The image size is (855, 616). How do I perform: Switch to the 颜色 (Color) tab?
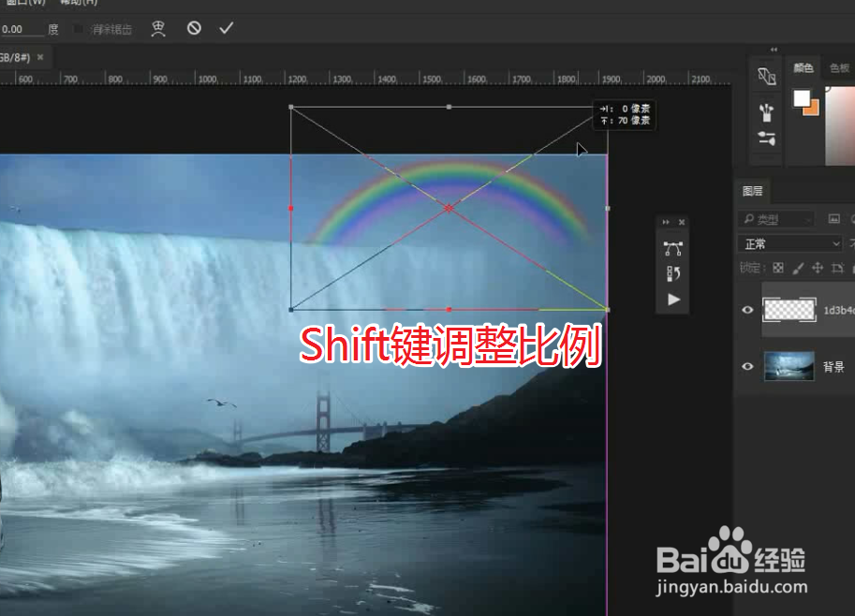pos(803,67)
